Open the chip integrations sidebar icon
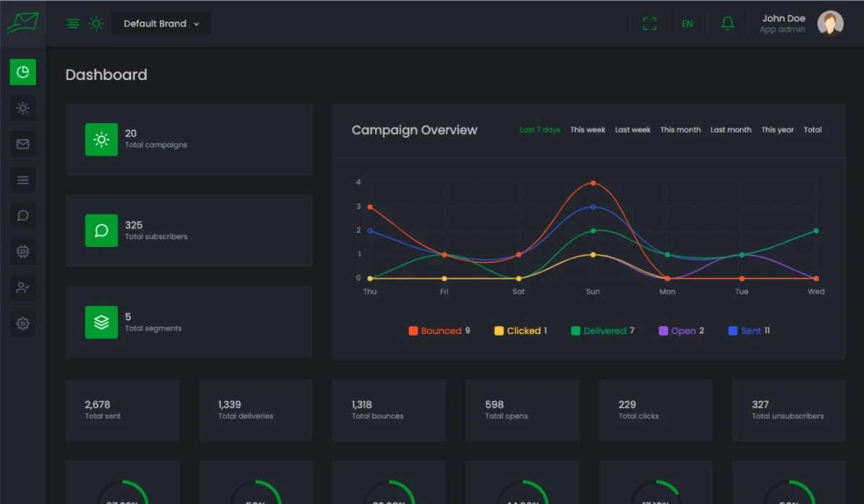The width and height of the screenshot is (864, 504). point(22,251)
